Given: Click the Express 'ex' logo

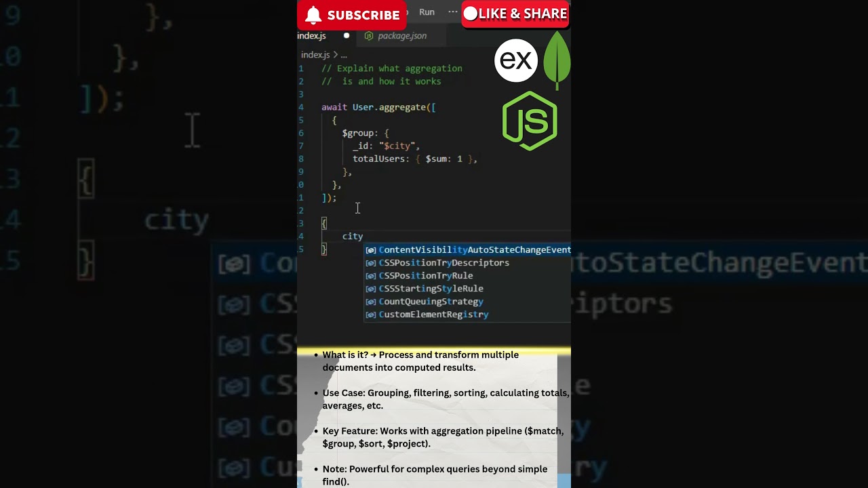Looking at the screenshot, I should pyautogui.click(x=516, y=60).
